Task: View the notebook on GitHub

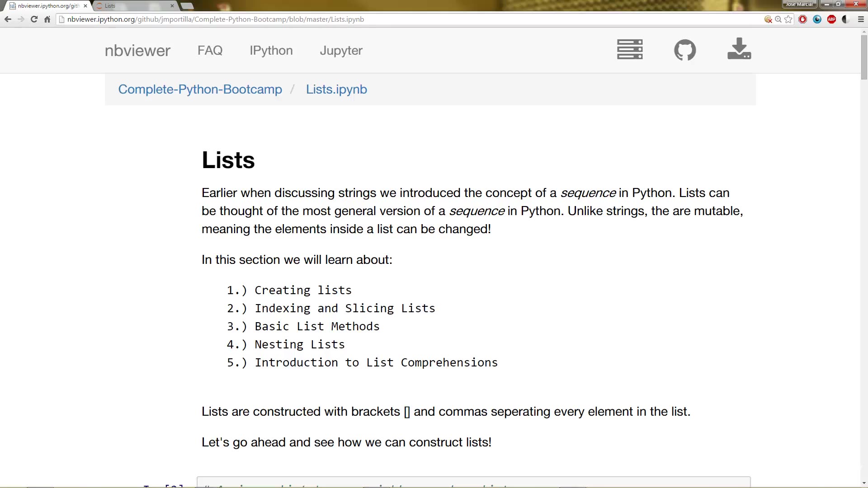Action: click(x=685, y=50)
